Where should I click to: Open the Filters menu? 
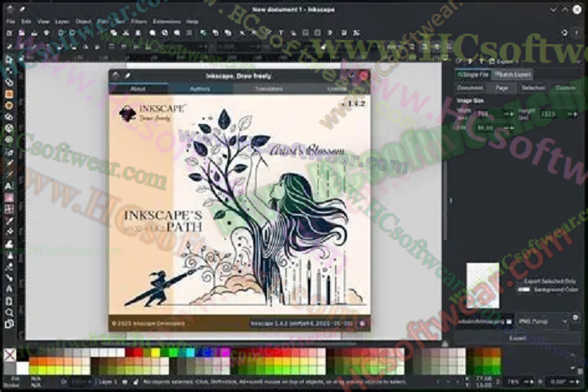[x=139, y=21]
